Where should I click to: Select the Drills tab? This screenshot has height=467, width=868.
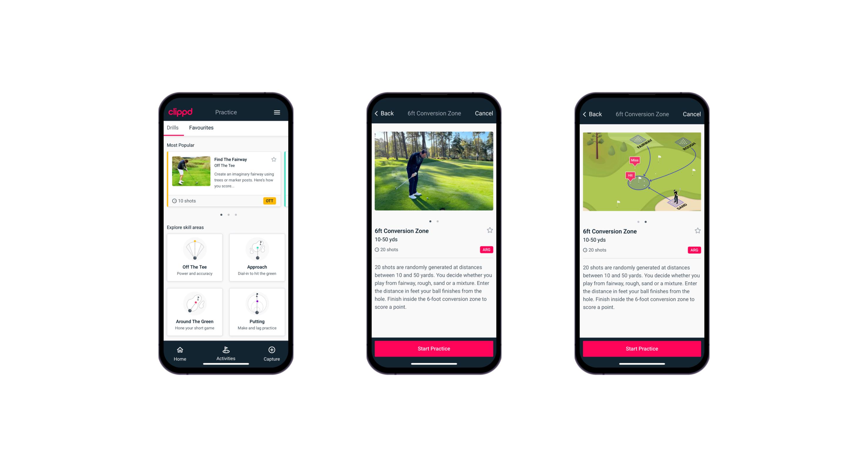pyautogui.click(x=174, y=127)
